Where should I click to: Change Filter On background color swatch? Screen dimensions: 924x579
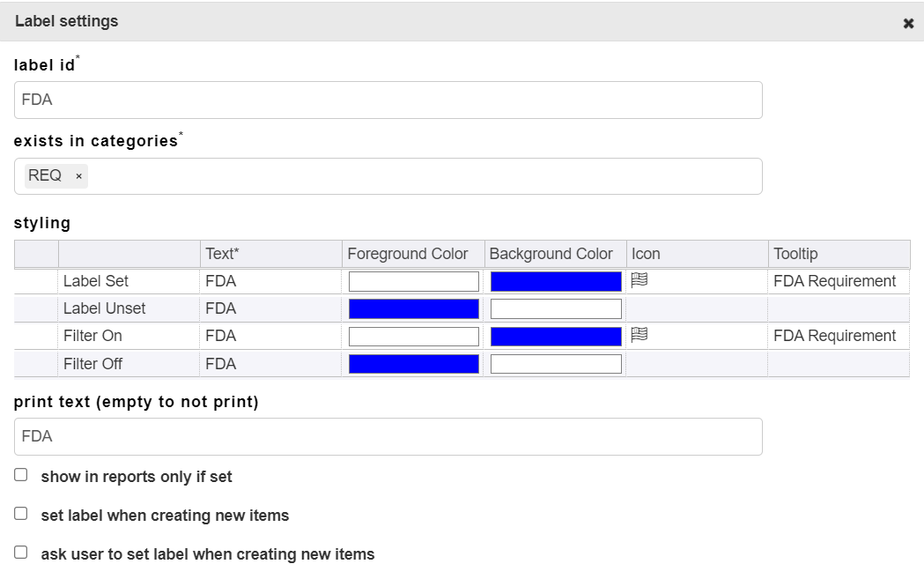click(x=556, y=336)
